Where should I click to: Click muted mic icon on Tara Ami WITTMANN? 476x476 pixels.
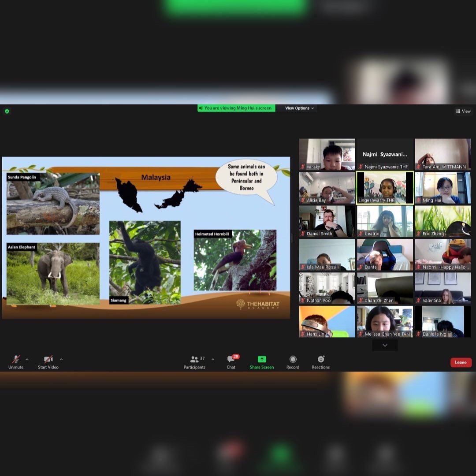pos(419,167)
